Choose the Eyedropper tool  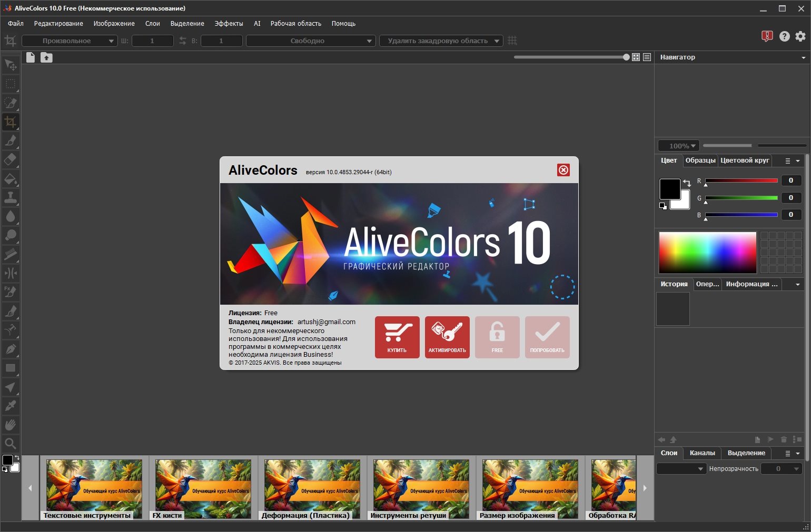point(10,406)
